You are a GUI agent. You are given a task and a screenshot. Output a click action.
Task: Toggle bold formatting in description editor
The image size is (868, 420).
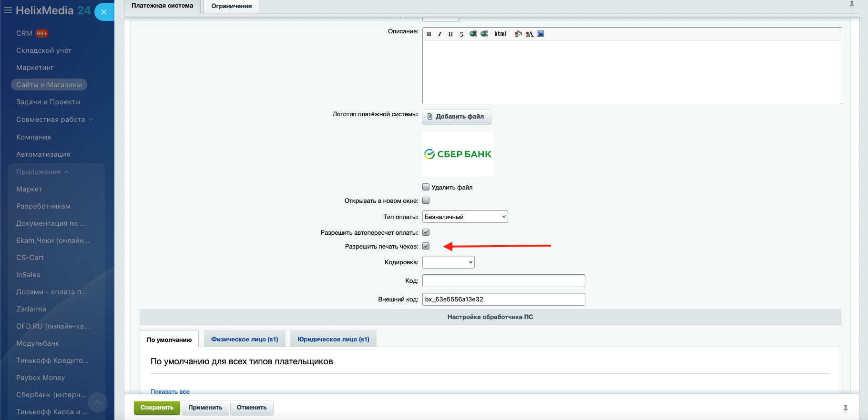429,34
